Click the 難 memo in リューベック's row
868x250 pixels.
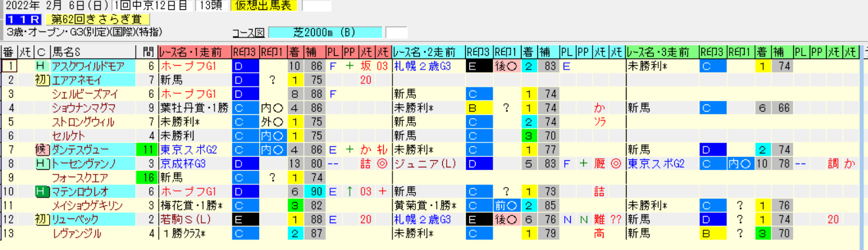click(x=600, y=220)
